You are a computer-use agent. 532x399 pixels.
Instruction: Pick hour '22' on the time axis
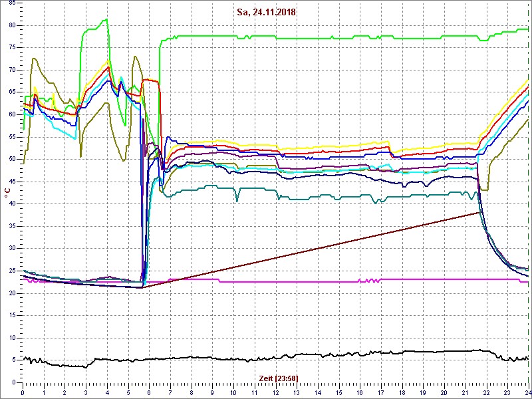486,392
